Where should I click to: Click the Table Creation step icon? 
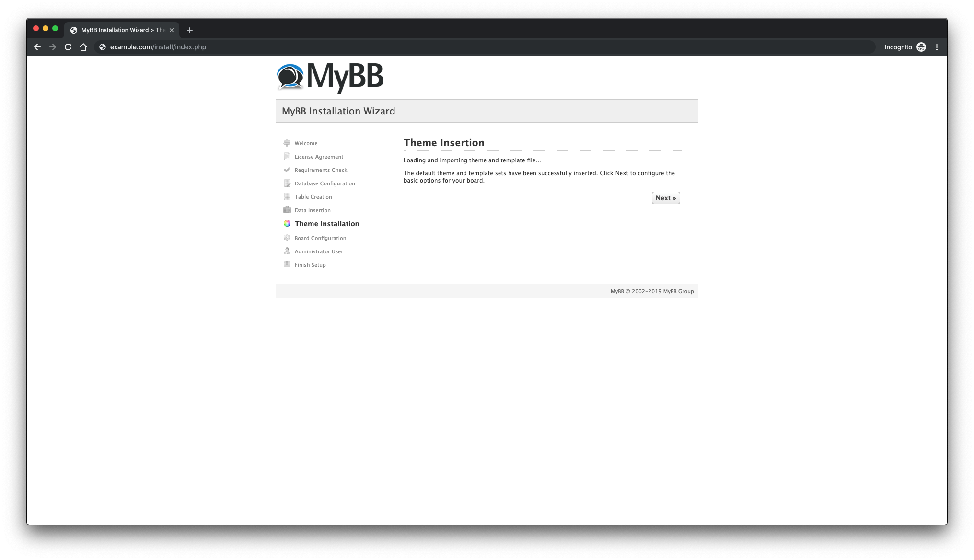click(287, 196)
